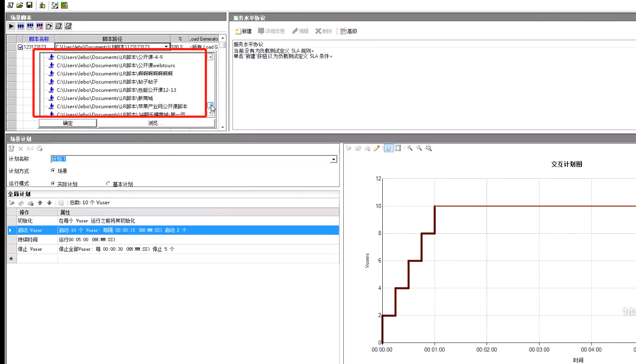This screenshot has height=364, width=636.
Task: Save the scenario with the floppy disk icon
Action: (29, 5)
